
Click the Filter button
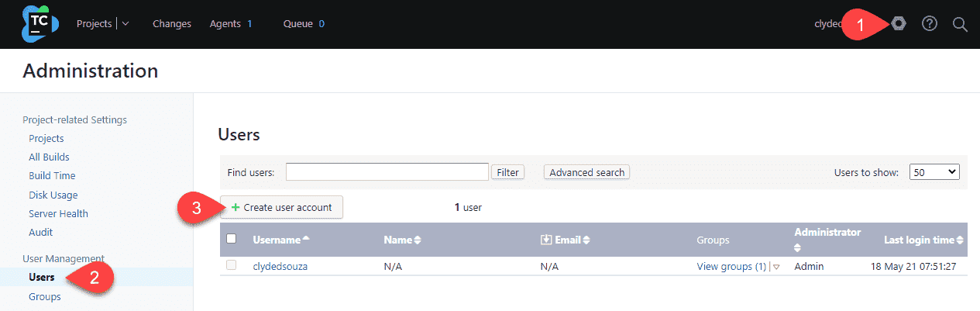(508, 172)
